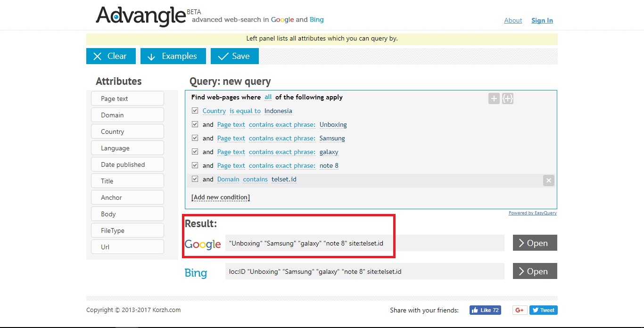Open the Google search result
This screenshot has width=644, height=328.
pos(535,243)
